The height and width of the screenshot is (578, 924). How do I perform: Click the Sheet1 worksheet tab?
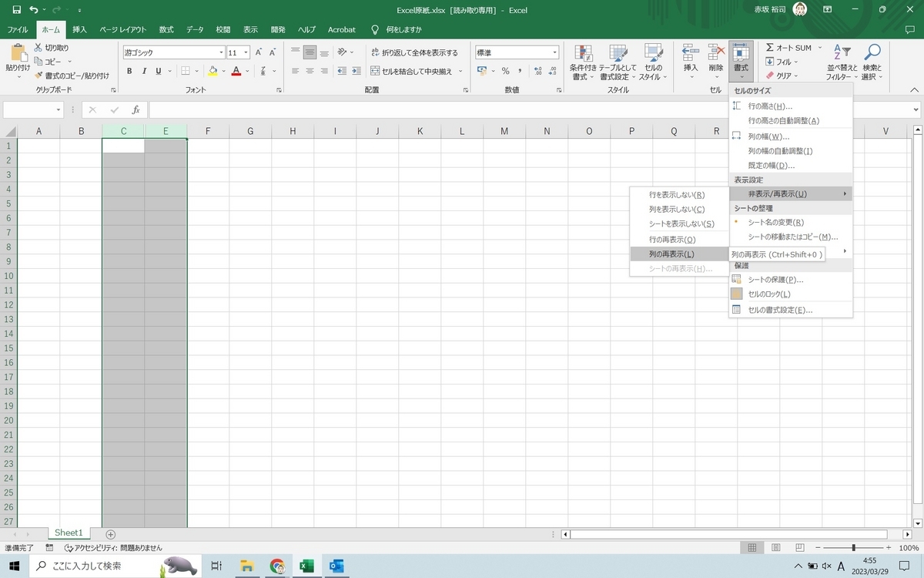(x=69, y=533)
